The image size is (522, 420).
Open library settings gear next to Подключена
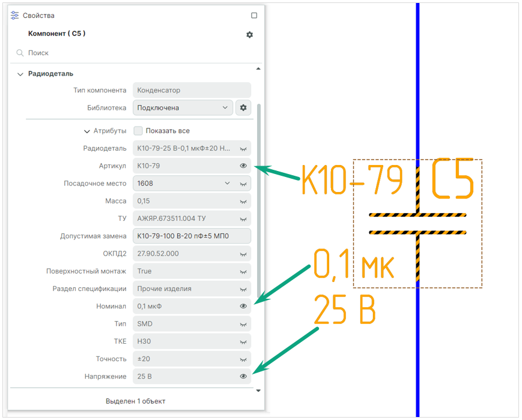pyautogui.click(x=243, y=108)
